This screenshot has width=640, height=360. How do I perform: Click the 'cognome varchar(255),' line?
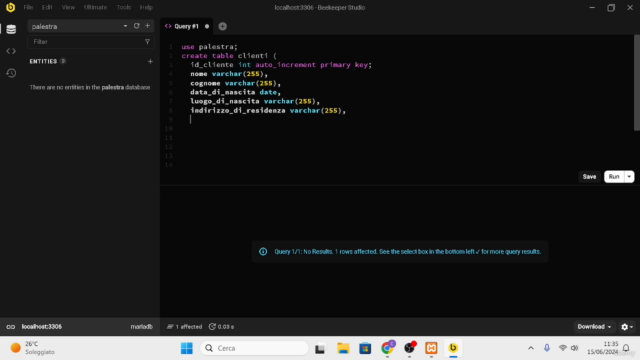[236, 83]
